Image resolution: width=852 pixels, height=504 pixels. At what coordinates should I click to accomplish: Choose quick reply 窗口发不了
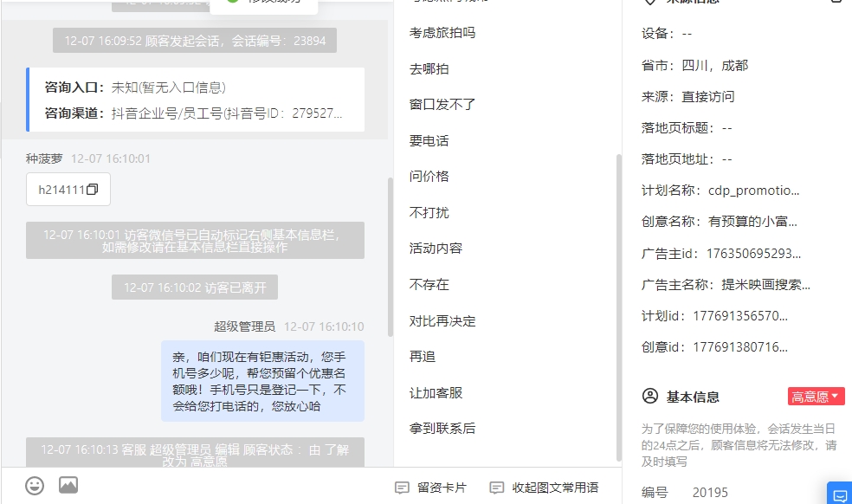tap(442, 105)
